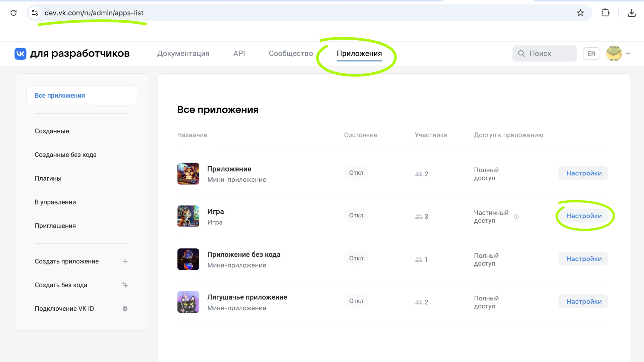Screen dimensions: 644x362
Task: Bookmark page with star icon
Action: pos(580,13)
